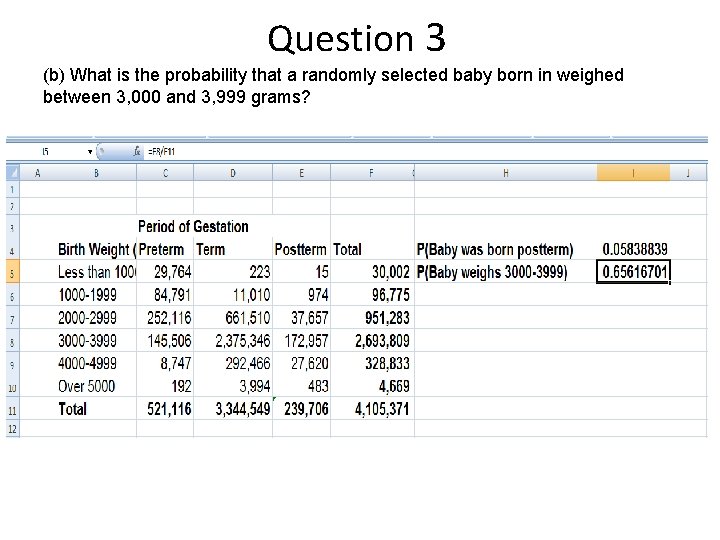The width and height of the screenshot is (720, 540).
Task: Click the cell with value 11,010
Action: pyautogui.click(x=233, y=295)
